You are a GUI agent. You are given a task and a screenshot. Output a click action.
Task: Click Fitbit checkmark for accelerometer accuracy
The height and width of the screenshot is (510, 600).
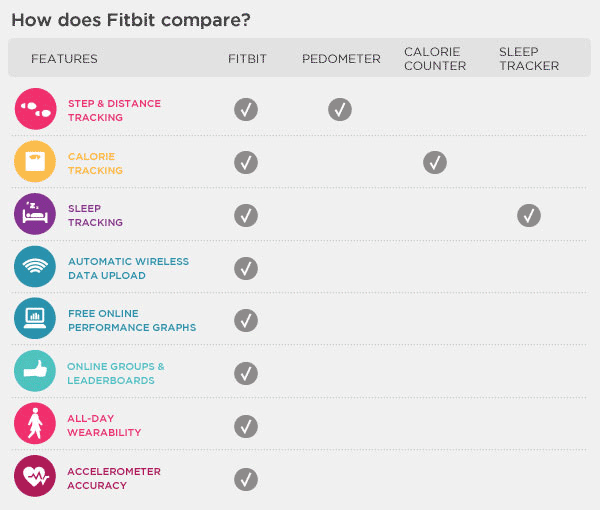point(246,479)
